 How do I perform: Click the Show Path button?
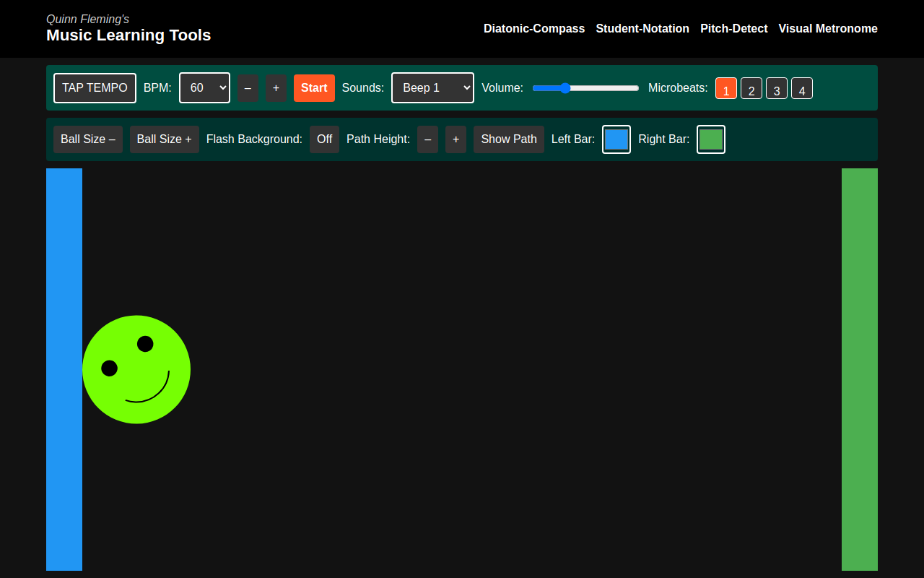pyautogui.click(x=509, y=139)
